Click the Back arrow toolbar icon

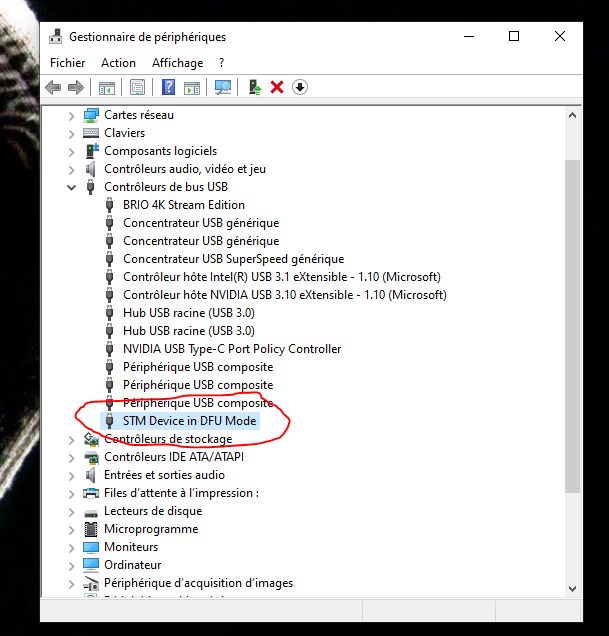(54, 87)
